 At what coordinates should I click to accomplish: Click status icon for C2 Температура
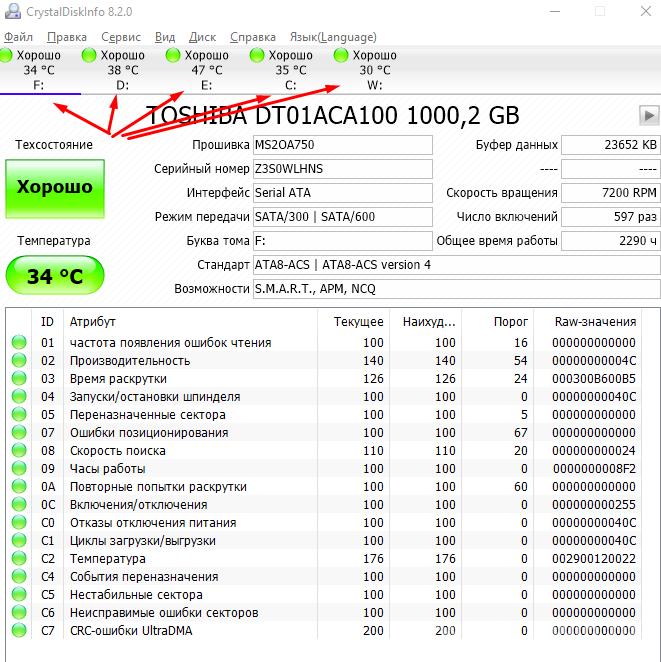pos(19,559)
